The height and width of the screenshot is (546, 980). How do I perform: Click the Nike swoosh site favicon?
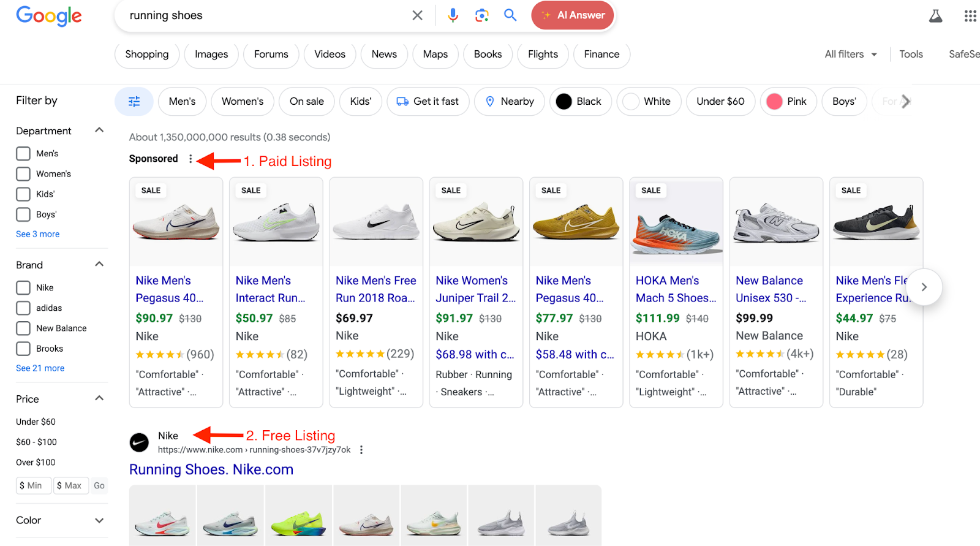(x=139, y=442)
